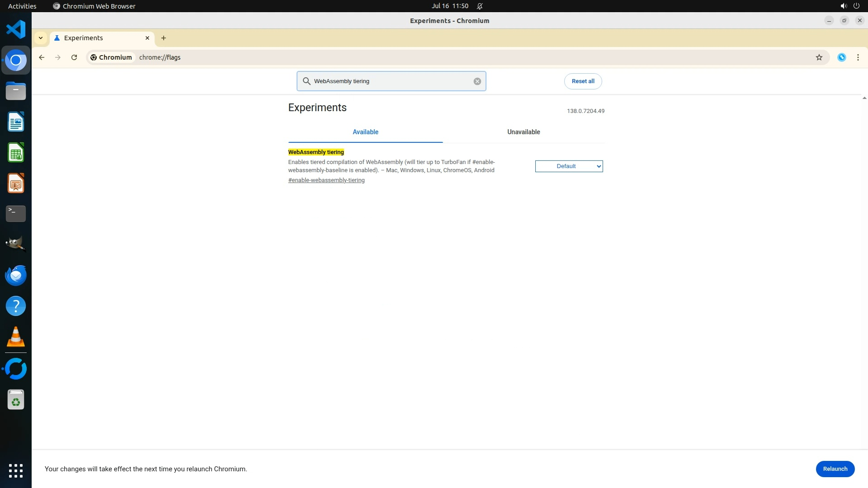The image size is (868, 488).
Task: Reload the chrome://flags page
Action: [x=74, y=57]
